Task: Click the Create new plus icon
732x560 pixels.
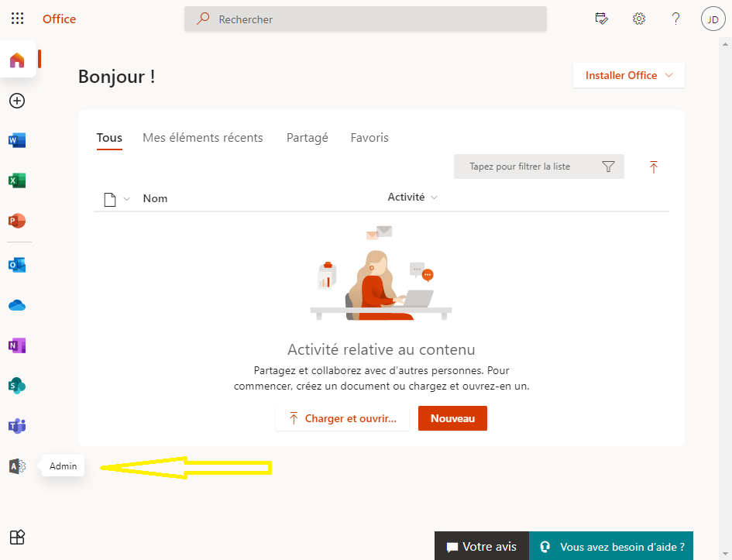Action: pos(17,101)
